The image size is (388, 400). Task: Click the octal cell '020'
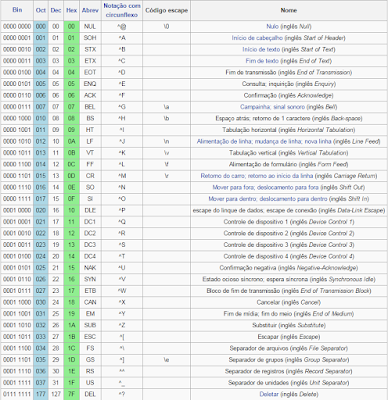coord(41,210)
